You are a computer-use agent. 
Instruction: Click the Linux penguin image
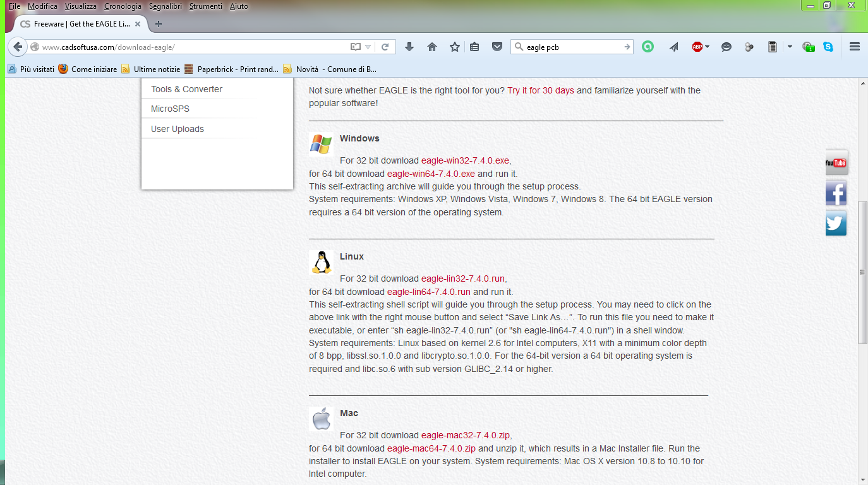coord(322,262)
